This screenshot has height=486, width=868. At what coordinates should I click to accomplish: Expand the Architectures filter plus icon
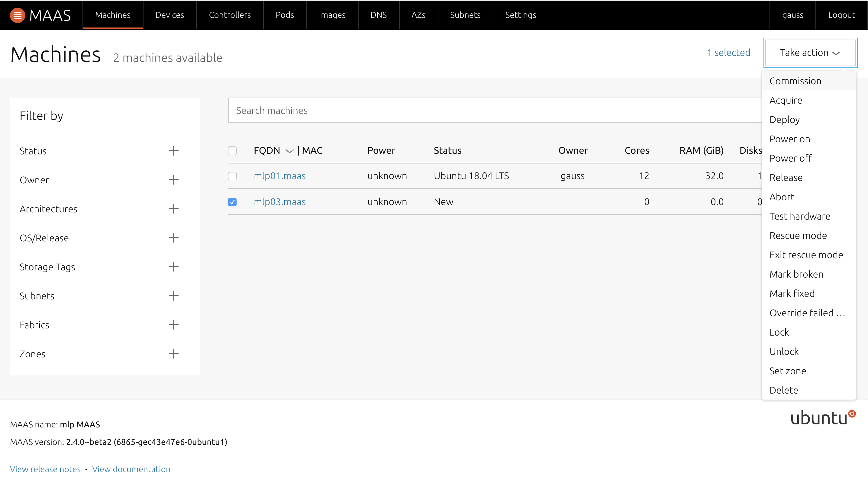173,209
